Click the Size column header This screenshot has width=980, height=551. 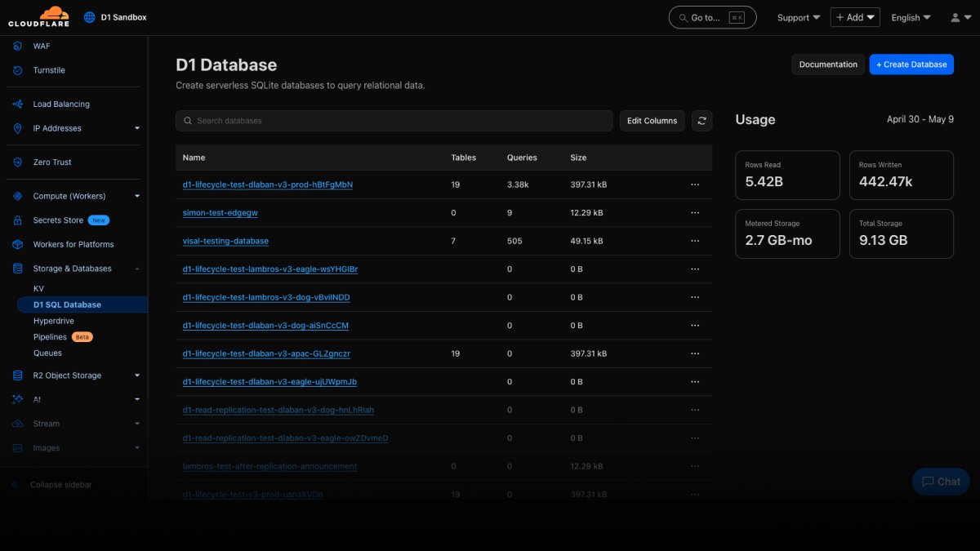(578, 158)
